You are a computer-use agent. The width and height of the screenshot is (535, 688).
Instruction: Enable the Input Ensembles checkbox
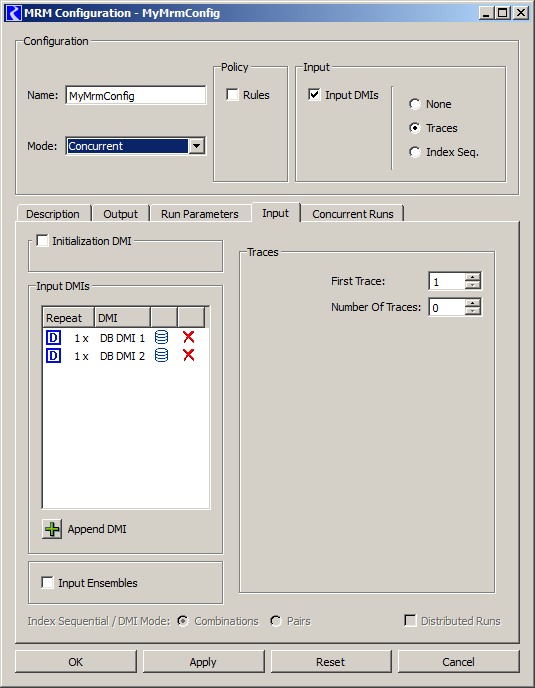click(x=47, y=582)
